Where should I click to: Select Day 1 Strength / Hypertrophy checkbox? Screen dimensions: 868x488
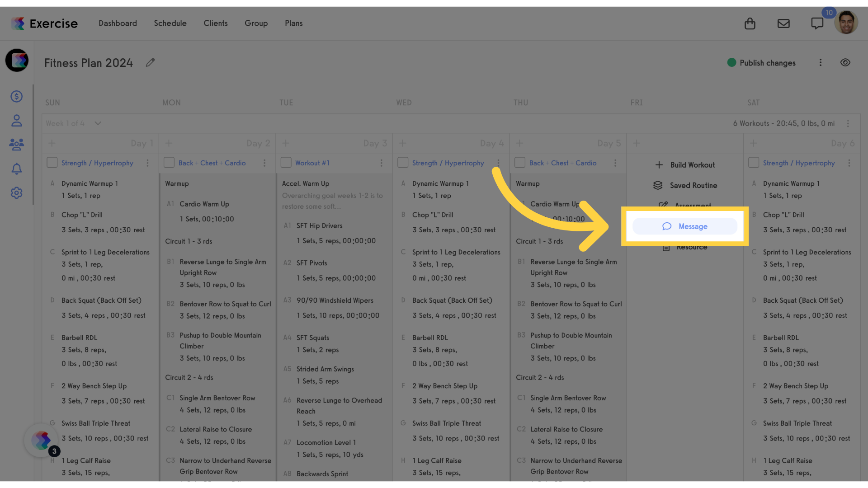52,163
